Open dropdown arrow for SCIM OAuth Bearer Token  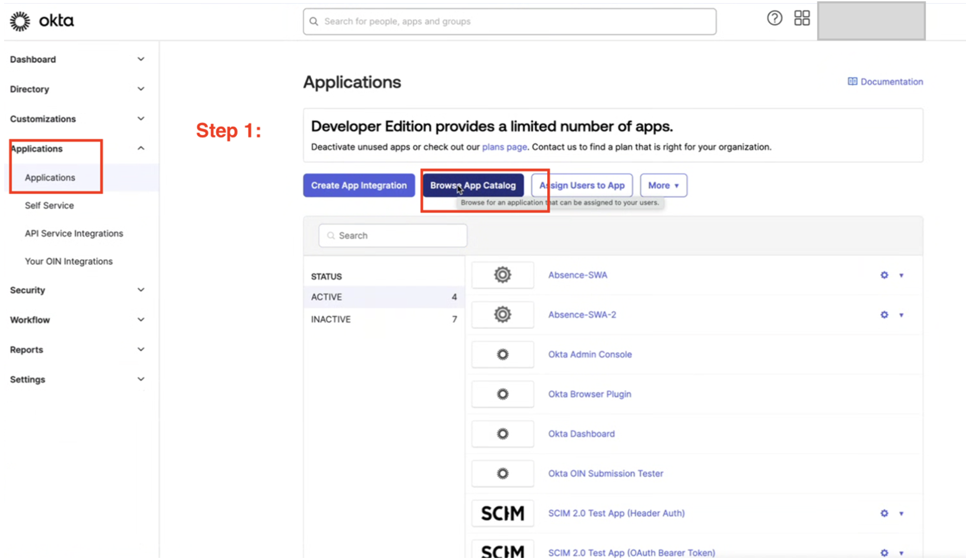(901, 553)
